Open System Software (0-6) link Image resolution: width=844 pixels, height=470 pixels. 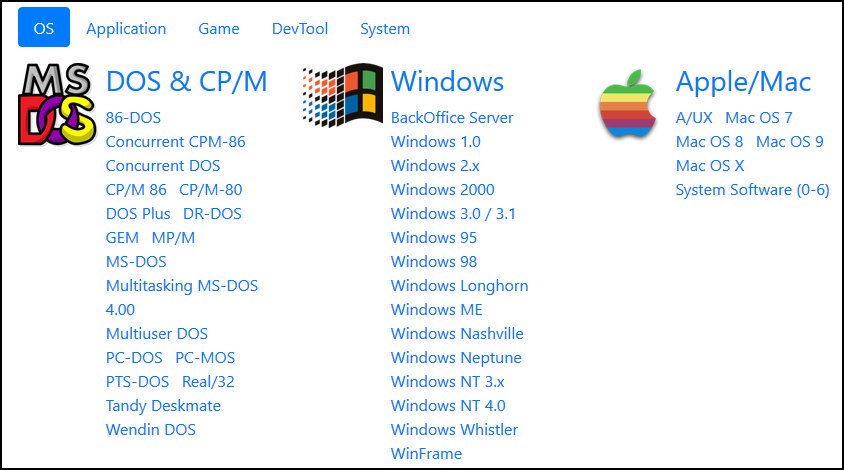(x=752, y=190)
